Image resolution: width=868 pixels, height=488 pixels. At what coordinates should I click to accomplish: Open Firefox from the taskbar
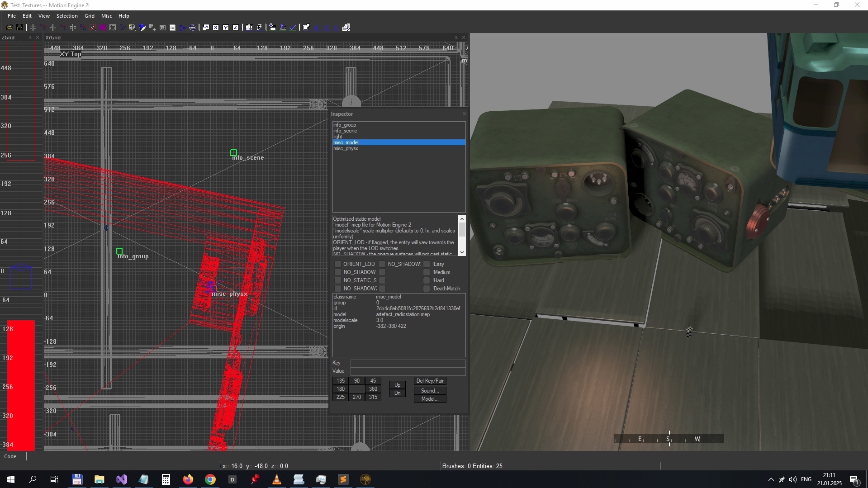188,479
